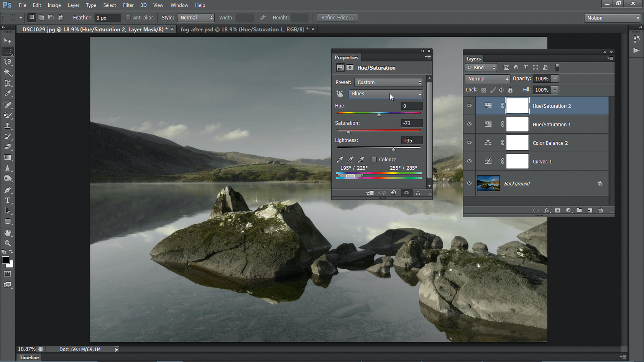The width and height of the screenshot is (644, 362).
Task: Select the Clone Stamp tool
Action: [8, 126]
